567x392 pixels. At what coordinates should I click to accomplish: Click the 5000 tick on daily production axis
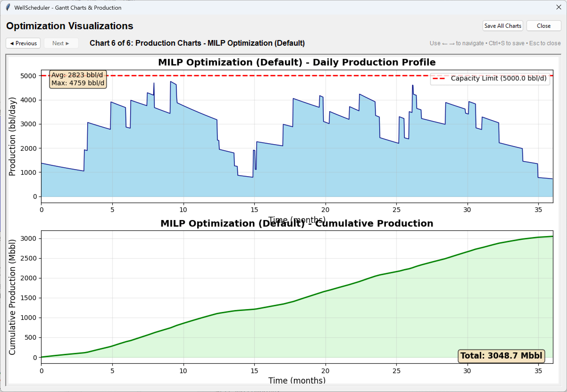tap(28, 76)
